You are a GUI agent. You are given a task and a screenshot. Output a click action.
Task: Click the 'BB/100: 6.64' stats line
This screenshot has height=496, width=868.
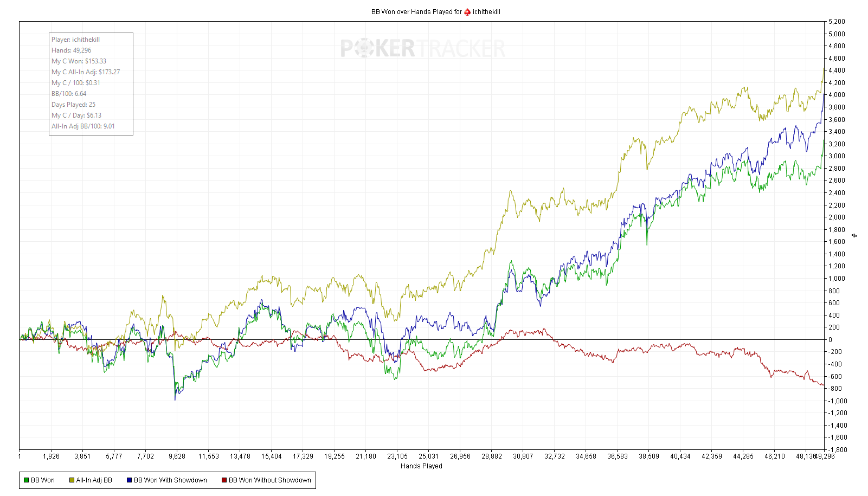(x=69, y=94)
